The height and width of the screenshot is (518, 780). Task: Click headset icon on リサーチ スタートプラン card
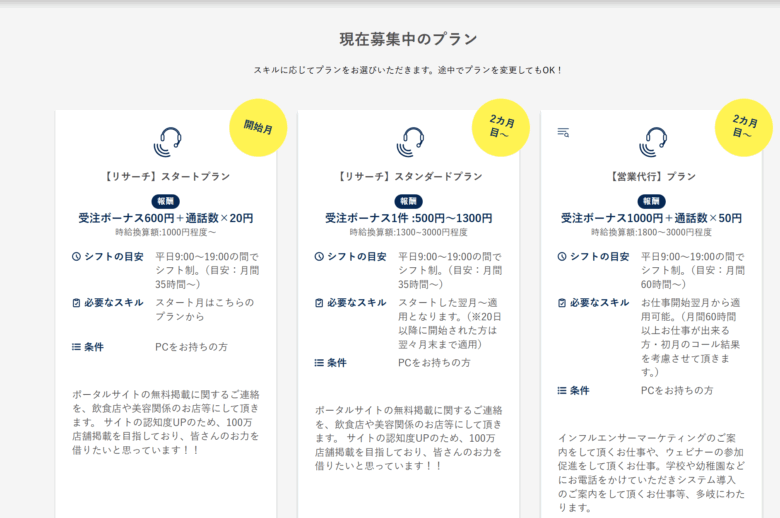pyautogui.click(x=167, y=142)
